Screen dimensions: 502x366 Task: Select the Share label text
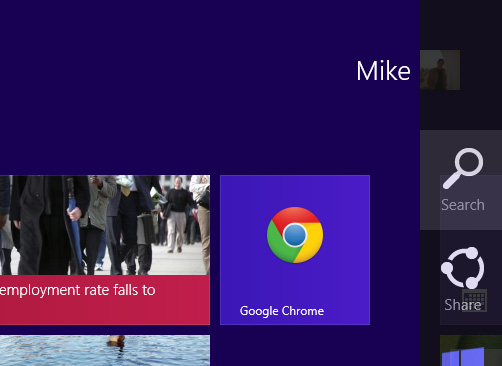[x=463, y=305]
